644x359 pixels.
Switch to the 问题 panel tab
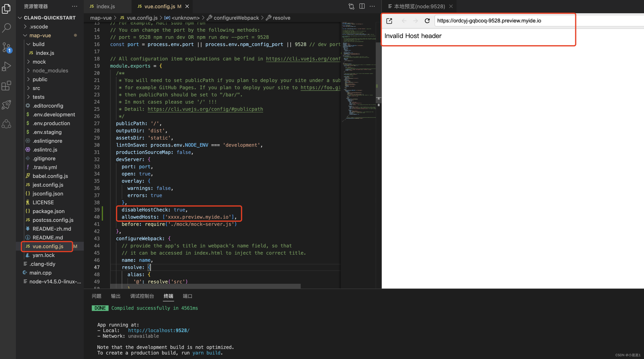pos(96,296)
